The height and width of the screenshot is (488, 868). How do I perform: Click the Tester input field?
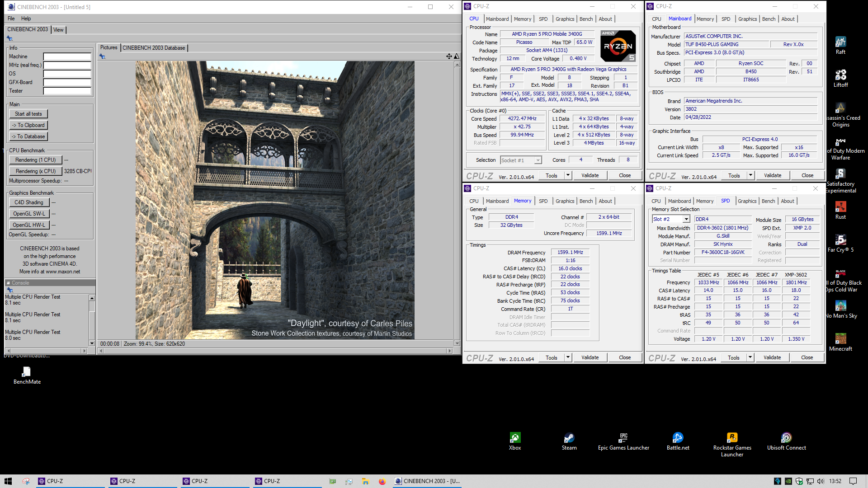pos(67,91)
